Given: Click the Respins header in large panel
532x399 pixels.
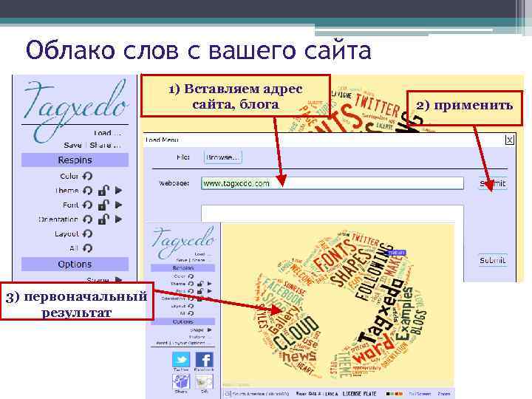Looking at the screenshot, I should tap(75, 160).
